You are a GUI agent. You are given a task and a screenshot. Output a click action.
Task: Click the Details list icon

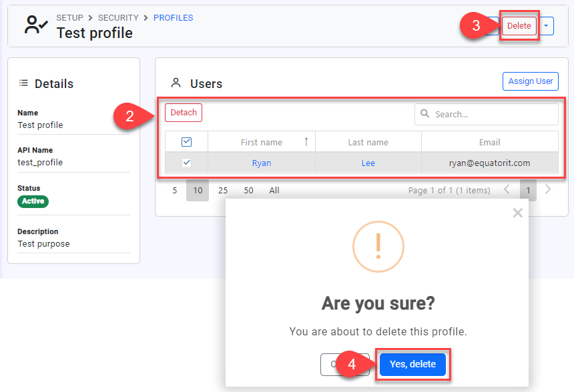click(x=24, y=83)
